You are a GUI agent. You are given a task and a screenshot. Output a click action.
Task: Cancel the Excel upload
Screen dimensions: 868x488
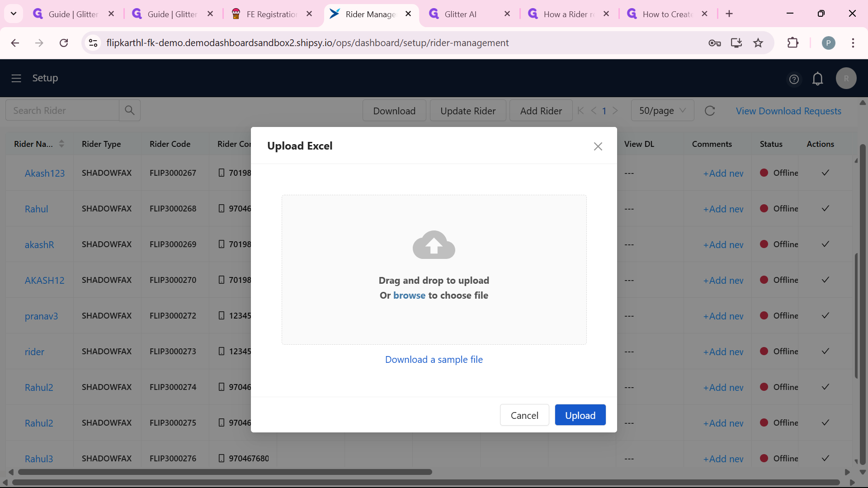point(524,415)
